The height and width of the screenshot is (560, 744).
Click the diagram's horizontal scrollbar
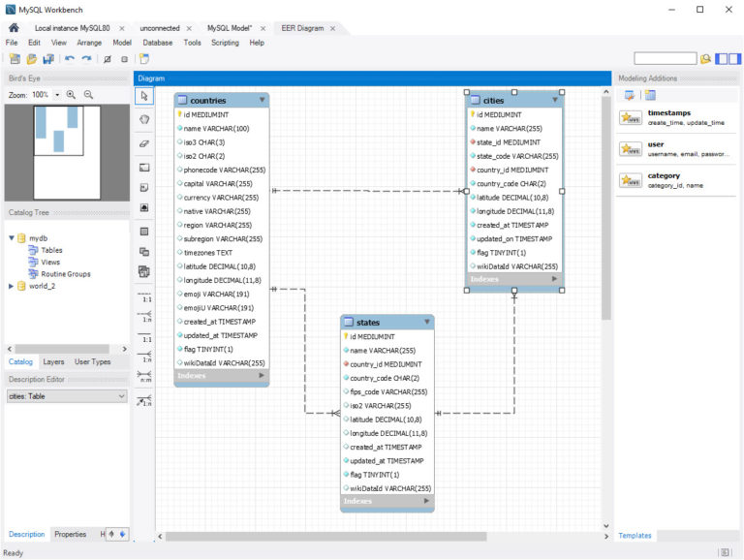pos(325,537)
